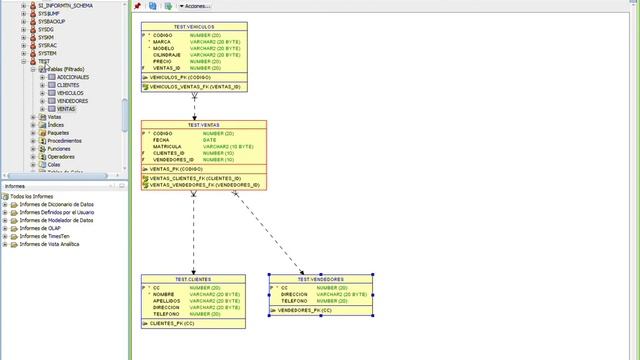Click the Vistas folder icon
This screenshot has height=360, width=640.
[x=42, y=117]
